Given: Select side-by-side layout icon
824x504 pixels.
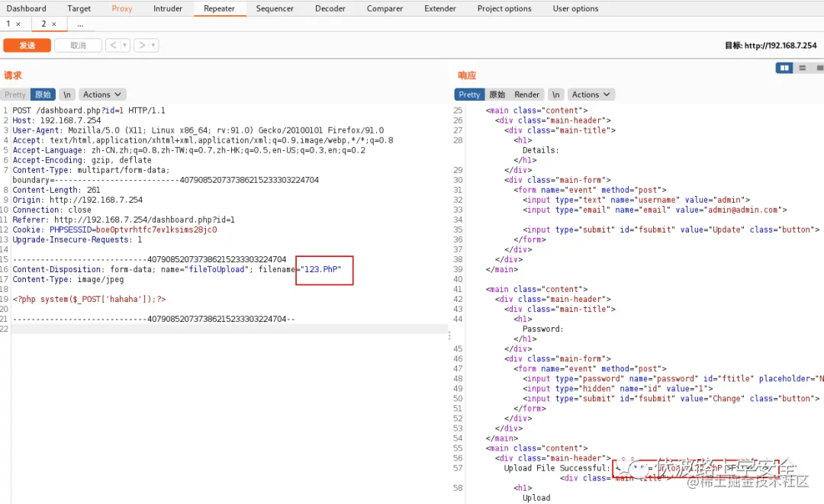Looking at the screenshot, I should click(784, 68).
